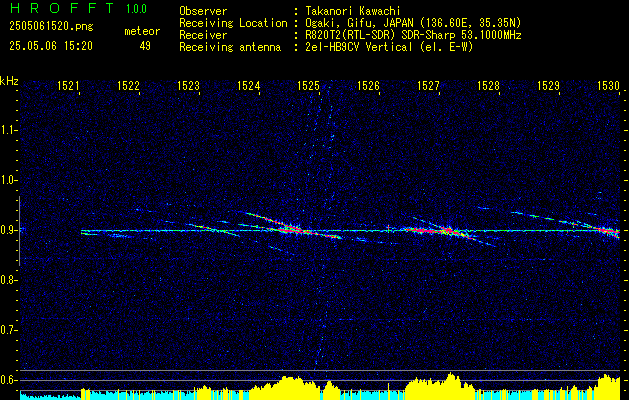Click the meteor echo at 1530 edge
This screenshot has height=400, width=629.
coord(607,230)
